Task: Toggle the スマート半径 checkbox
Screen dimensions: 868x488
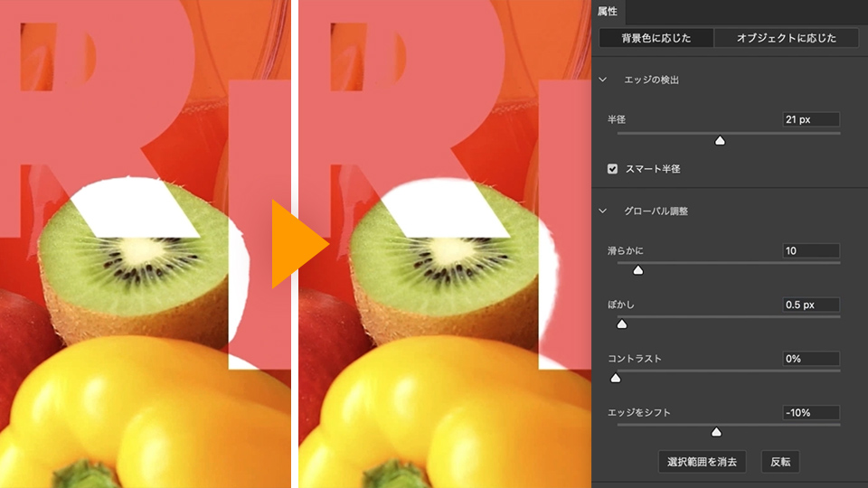Action: pos(612,169)
